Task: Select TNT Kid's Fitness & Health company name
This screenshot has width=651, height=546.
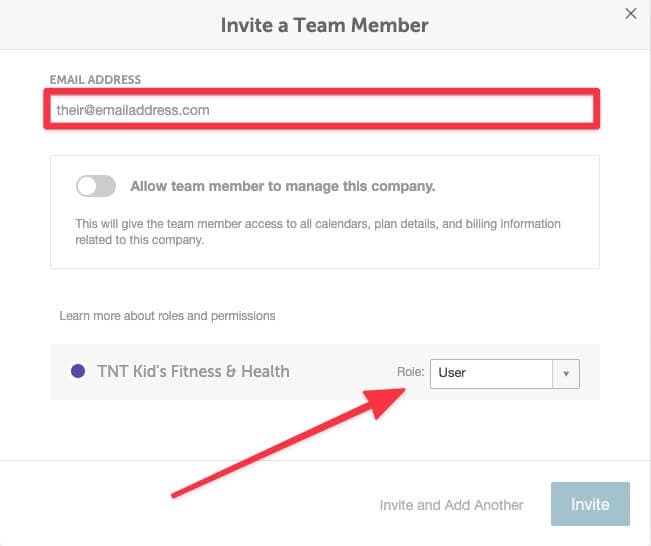Action: pos(193,371)
